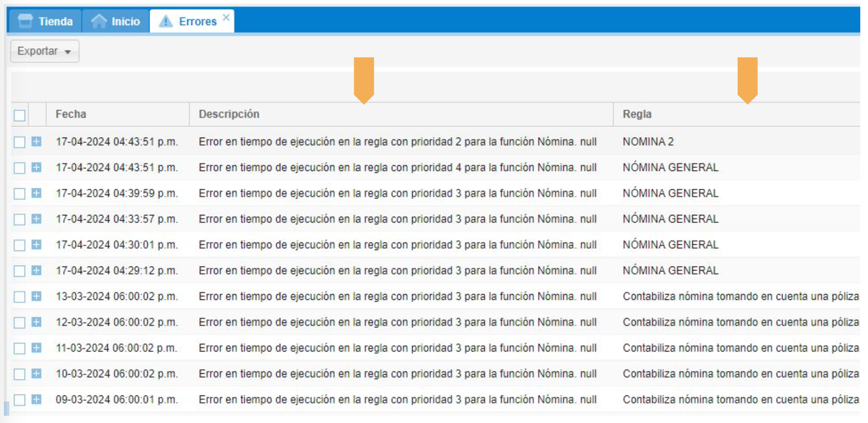The image size is (868, 423).
Task: Switch to the Tienda tab
Action: 55,21
